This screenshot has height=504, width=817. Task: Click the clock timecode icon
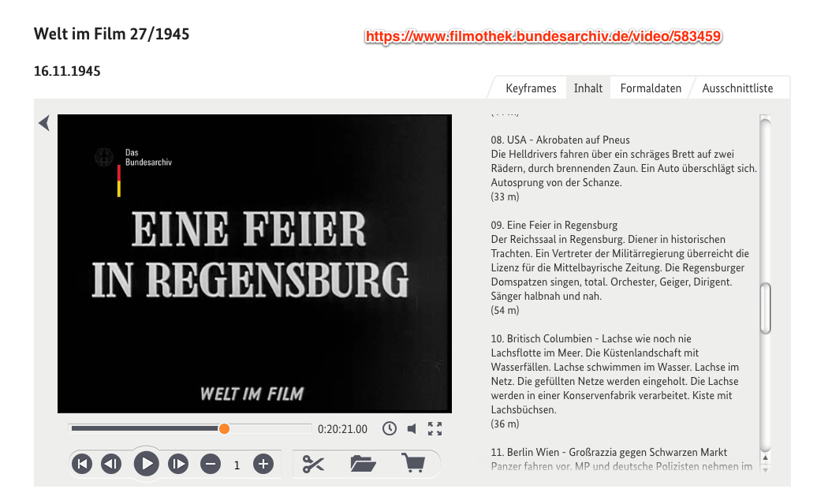click(390, 428)
